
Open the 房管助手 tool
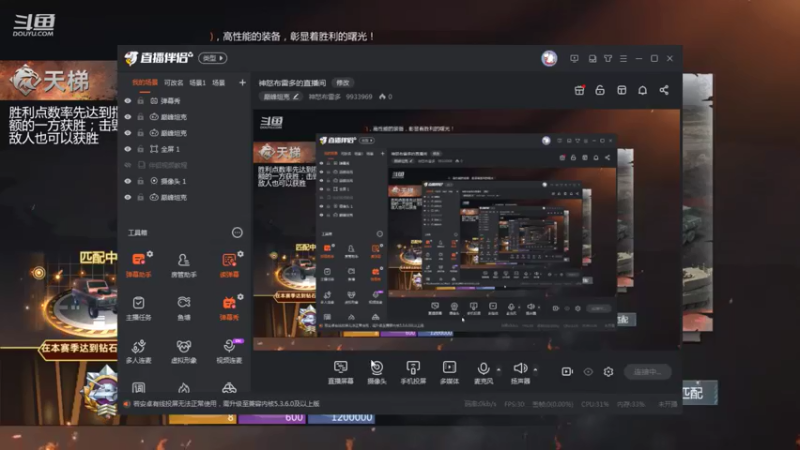tap(184, 265)
